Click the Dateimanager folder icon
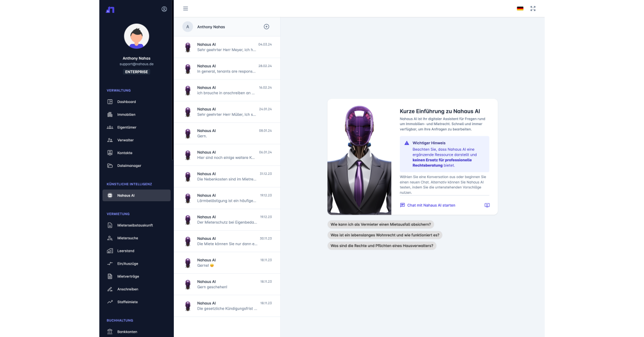This screenshot has height=337, width=644. (x=110, y=165)
